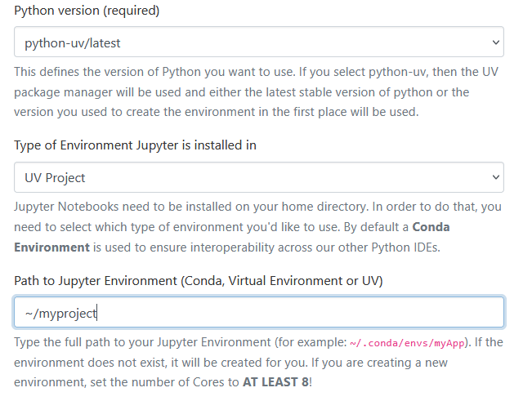Click the "Python version (required)" label
Image resolution: width=532 pixels, height=410 pixels.
click(x=87, y=11)
